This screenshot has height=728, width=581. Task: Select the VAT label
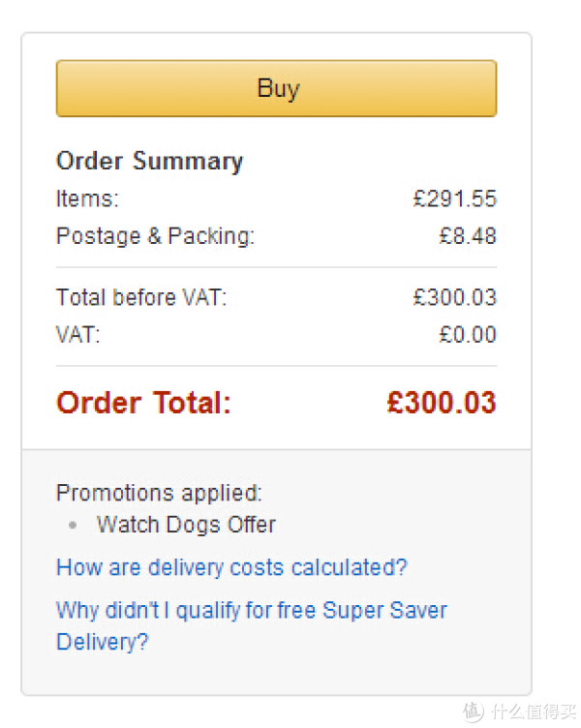click(x=78, y=335)
